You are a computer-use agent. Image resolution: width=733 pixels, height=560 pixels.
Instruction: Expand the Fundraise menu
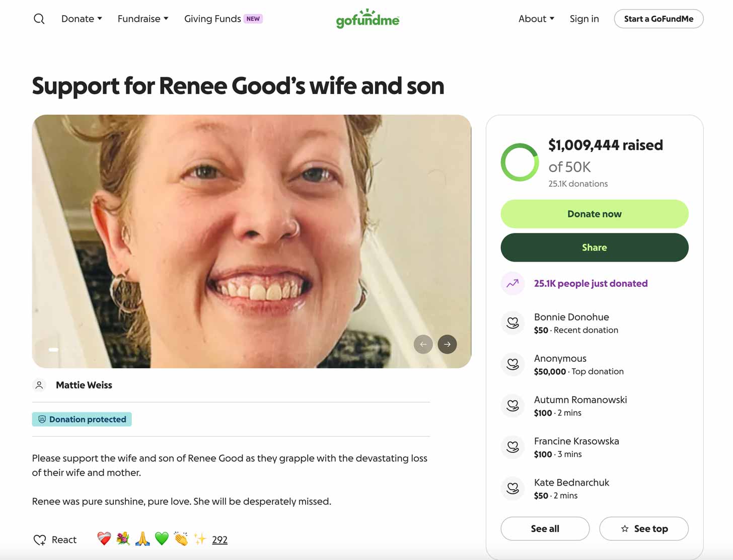(142, 19)
